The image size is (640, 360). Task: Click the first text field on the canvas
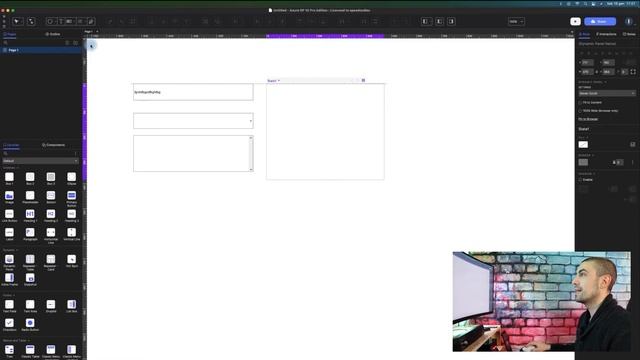193,92
